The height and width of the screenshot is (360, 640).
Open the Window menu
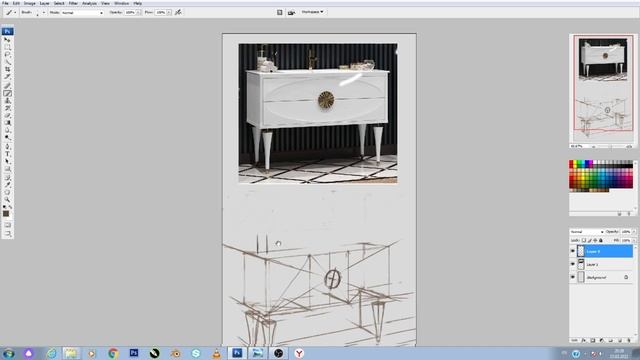click(121, 3)
